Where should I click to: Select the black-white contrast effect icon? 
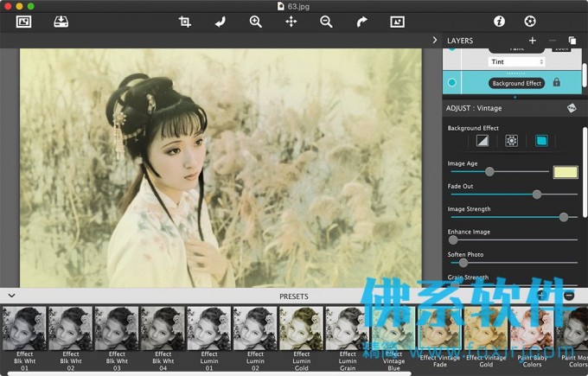pyautogui.click(x=483, y=141)
